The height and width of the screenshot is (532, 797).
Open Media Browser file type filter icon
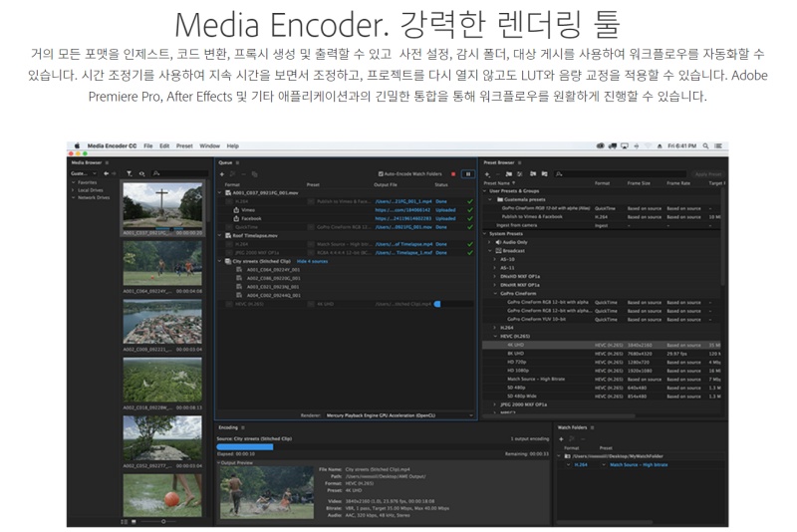[x=130, y=173]
